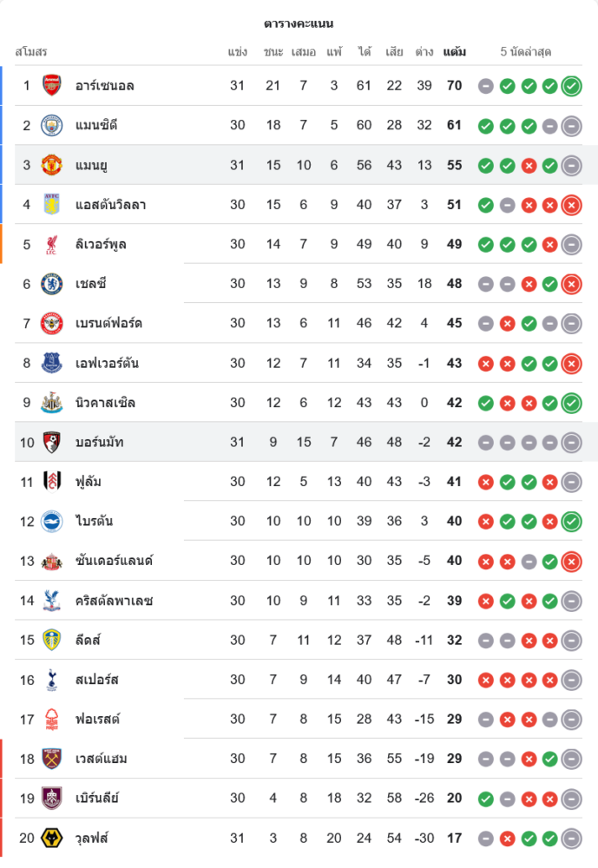
Task: Click the 5 นัดล่าสุด column header
Action: pyautogui.click(x=526, y=52)
